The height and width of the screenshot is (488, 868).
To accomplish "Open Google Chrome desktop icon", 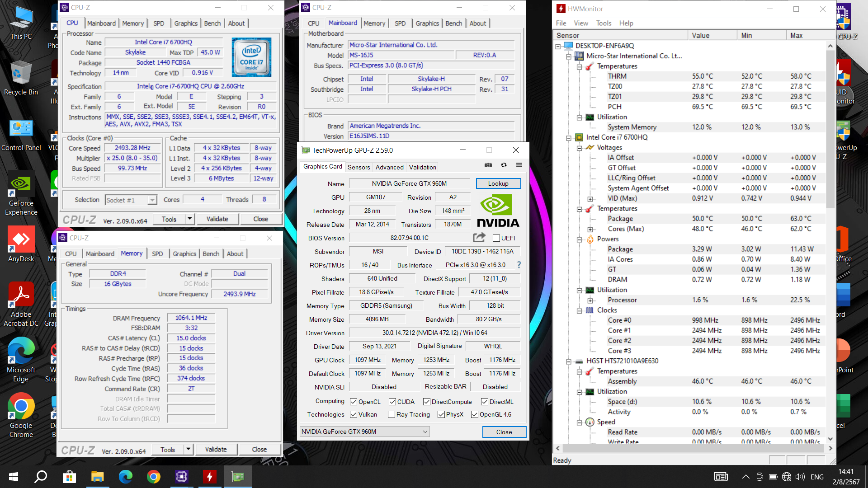I will coord(21,416).
